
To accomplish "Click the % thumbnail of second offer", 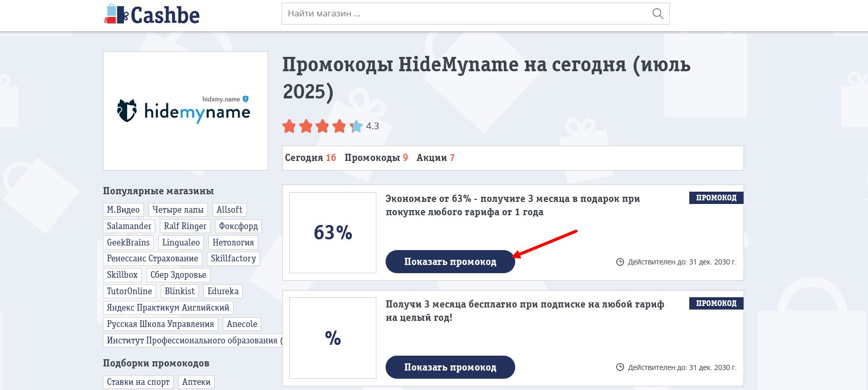I will [x=333, y=338].
